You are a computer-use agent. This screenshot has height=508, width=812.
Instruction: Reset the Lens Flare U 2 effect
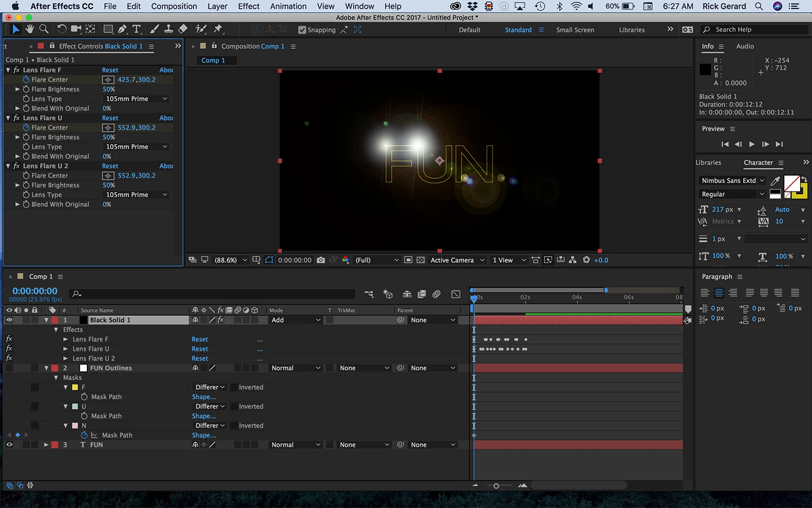point(110,166)
